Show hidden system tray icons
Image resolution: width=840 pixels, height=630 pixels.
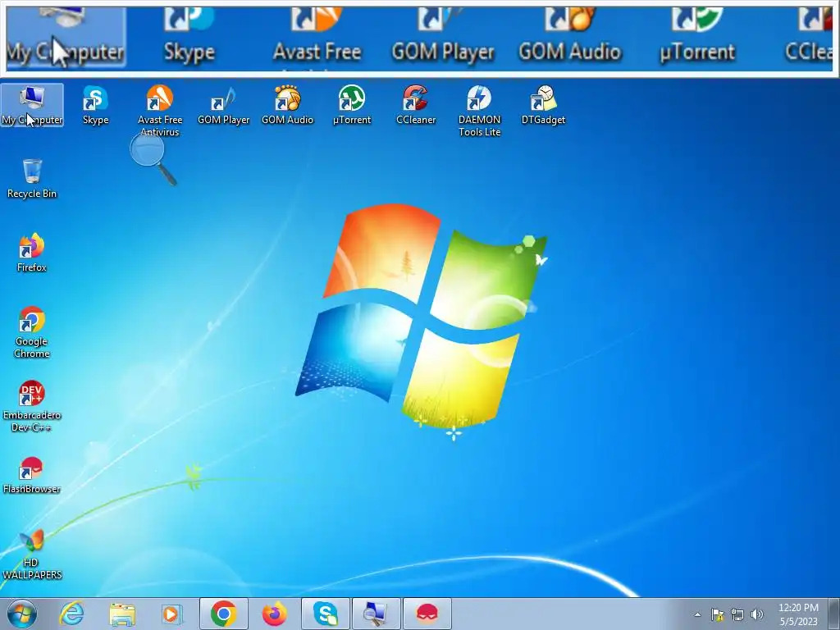[x=697, y=614]
